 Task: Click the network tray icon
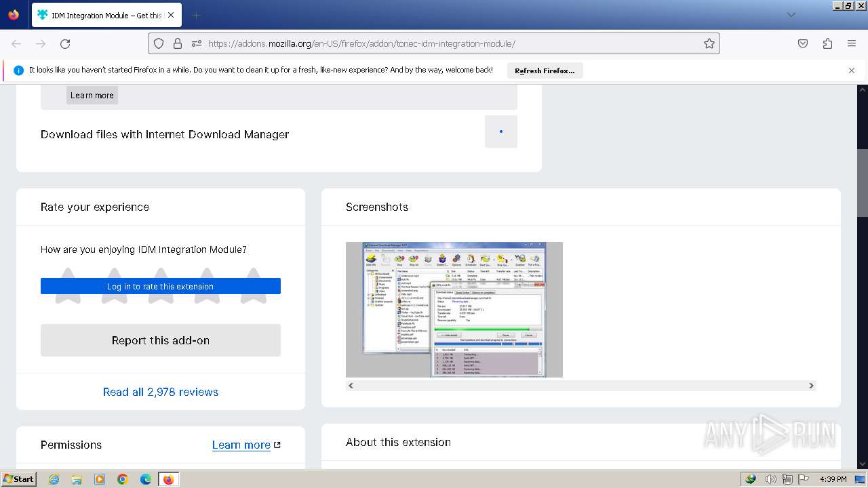coord(787,479)
